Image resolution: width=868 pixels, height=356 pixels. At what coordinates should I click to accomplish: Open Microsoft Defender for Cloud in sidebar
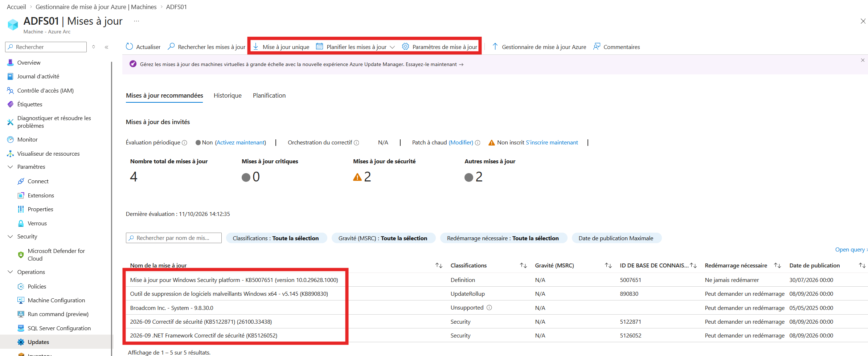[x=56, y=255]
